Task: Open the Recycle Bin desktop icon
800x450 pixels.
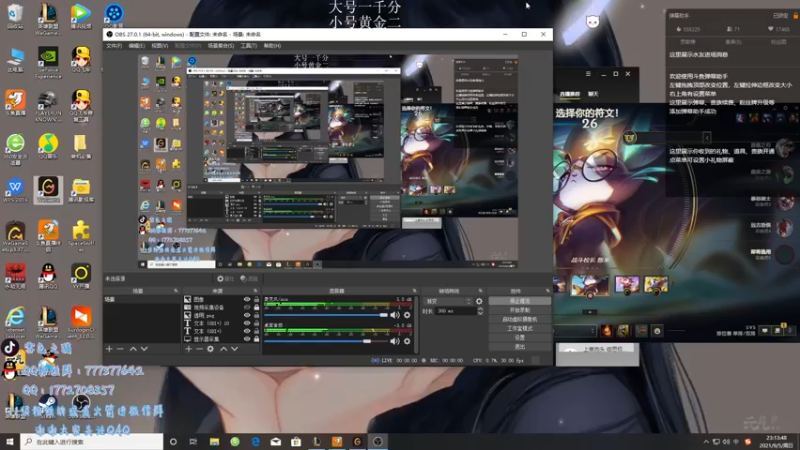Action: 15,16
